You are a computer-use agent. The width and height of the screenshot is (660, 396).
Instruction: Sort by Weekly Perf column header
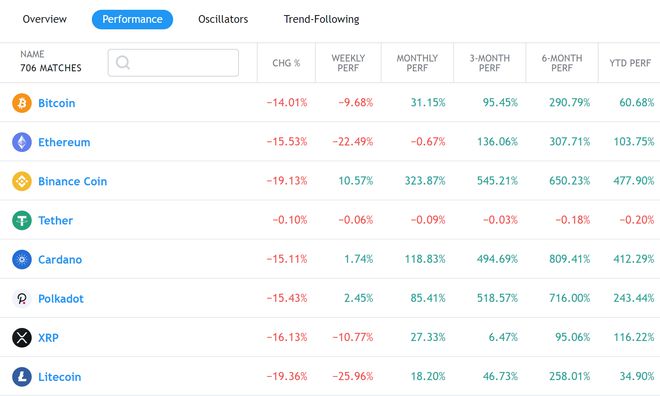[348, 63]
